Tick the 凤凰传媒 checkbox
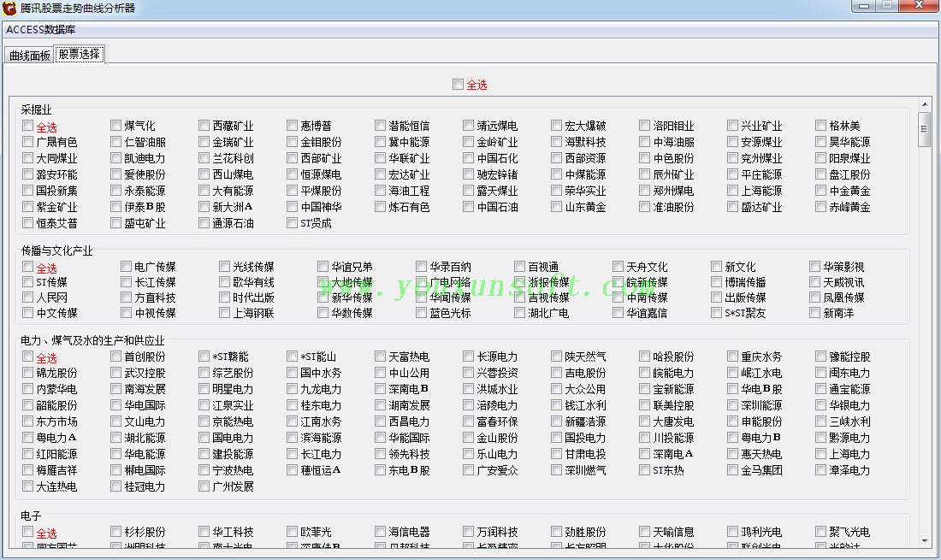The width and height of the screenshot is (941, 560). click(x=815, y=298)
